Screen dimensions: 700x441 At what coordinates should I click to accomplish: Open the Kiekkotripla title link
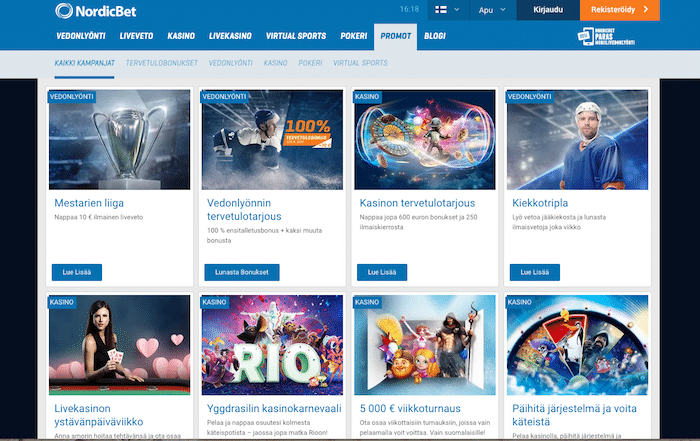click(x=540, y=203)
